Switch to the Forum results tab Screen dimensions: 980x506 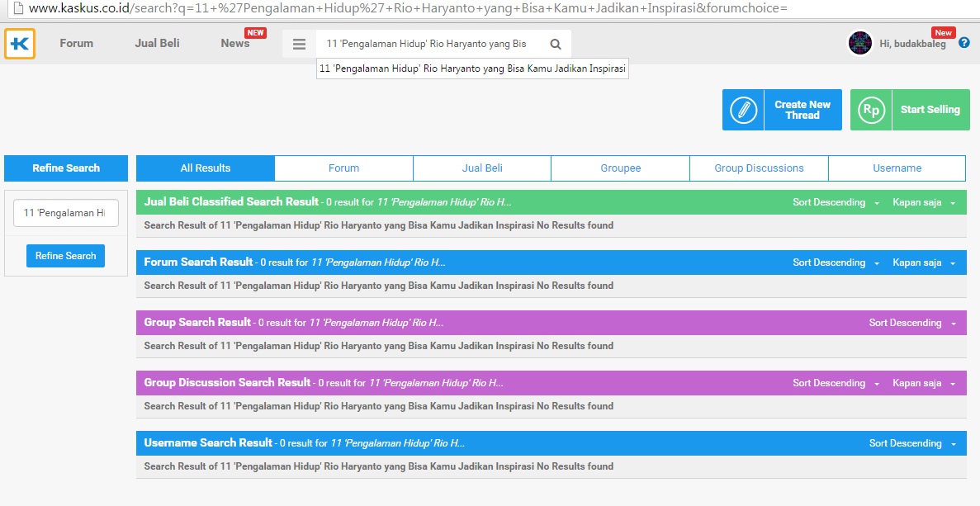343,168
